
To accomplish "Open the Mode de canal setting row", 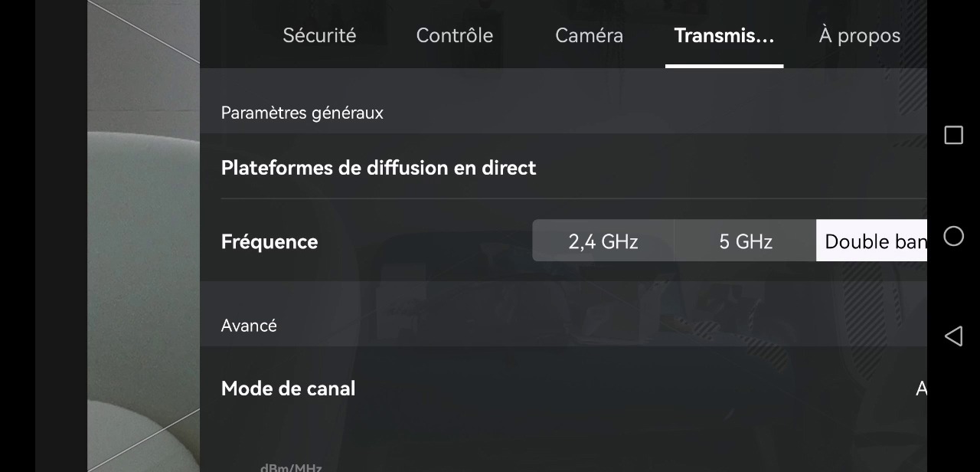I will pyautogui.click(x=563, y=388).
